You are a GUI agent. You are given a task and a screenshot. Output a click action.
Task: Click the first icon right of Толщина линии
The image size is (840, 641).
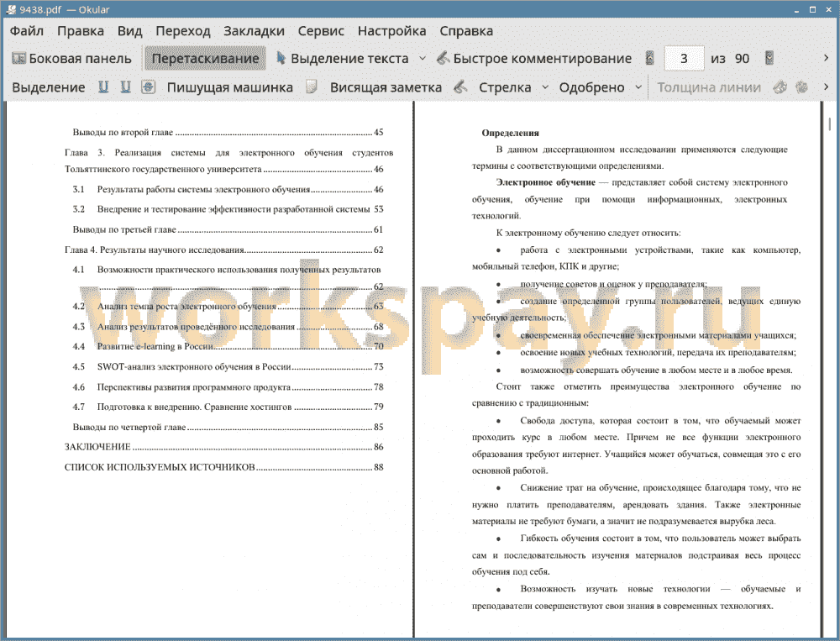[780, 87]
